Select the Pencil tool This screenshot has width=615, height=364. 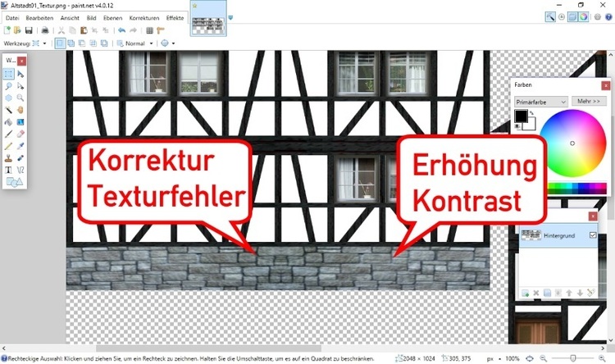click(x=8, y=146)
